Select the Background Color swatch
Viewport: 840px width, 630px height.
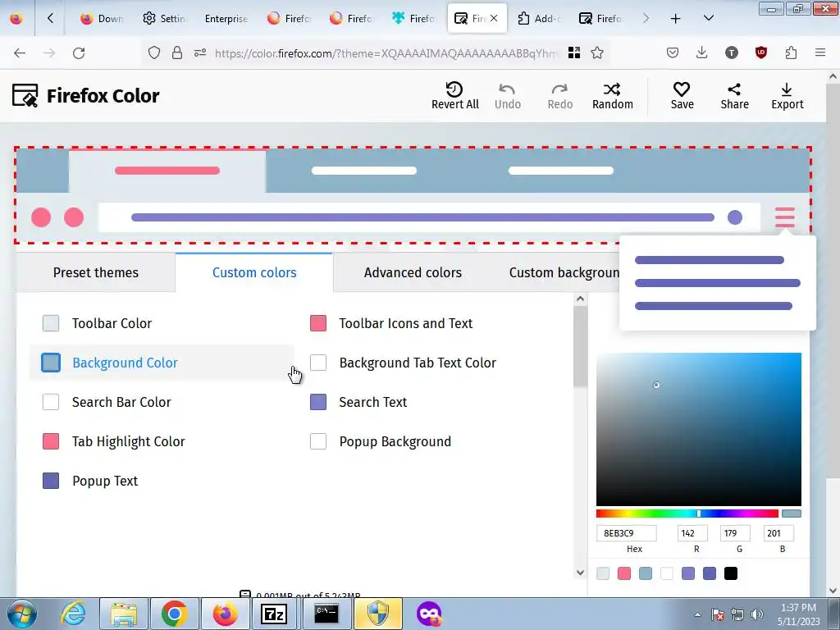tap(51, 363)
